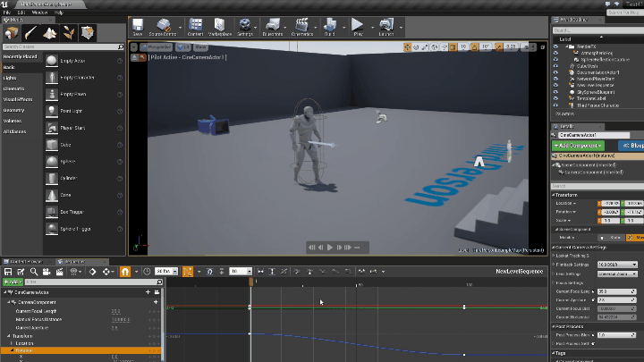Click the Sequencer find magnifier icon
The image size is (644, 362).
34,272
